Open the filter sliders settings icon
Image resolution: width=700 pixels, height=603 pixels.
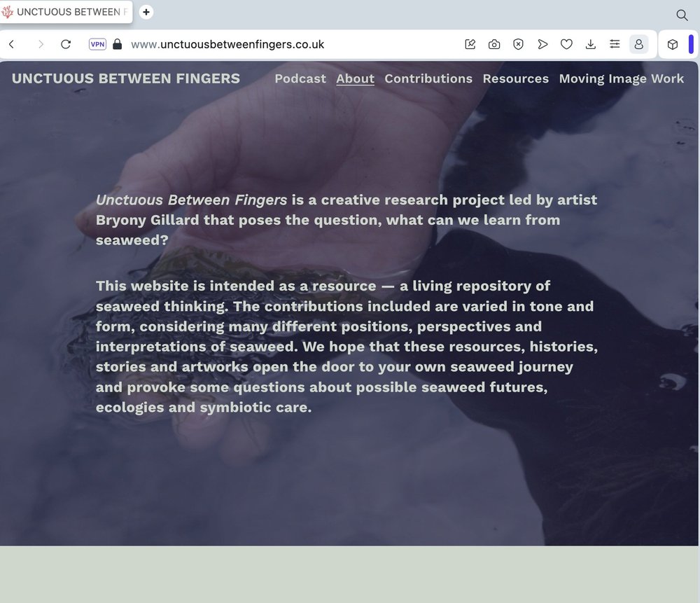(x=615, y=44)
